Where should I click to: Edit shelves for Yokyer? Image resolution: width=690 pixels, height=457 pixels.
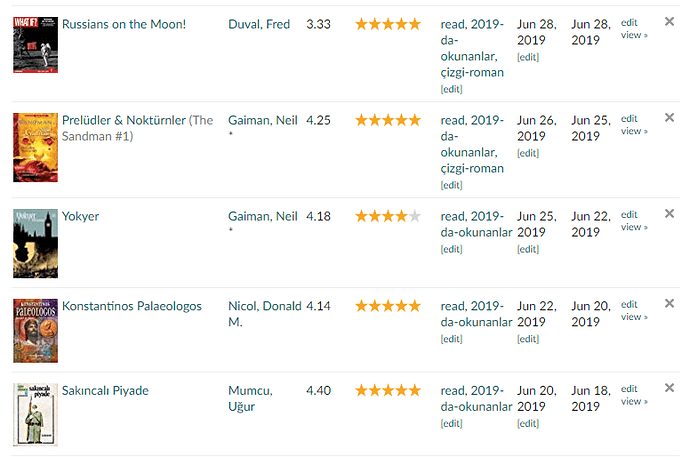pyautogui.click(x=452, y=249)
